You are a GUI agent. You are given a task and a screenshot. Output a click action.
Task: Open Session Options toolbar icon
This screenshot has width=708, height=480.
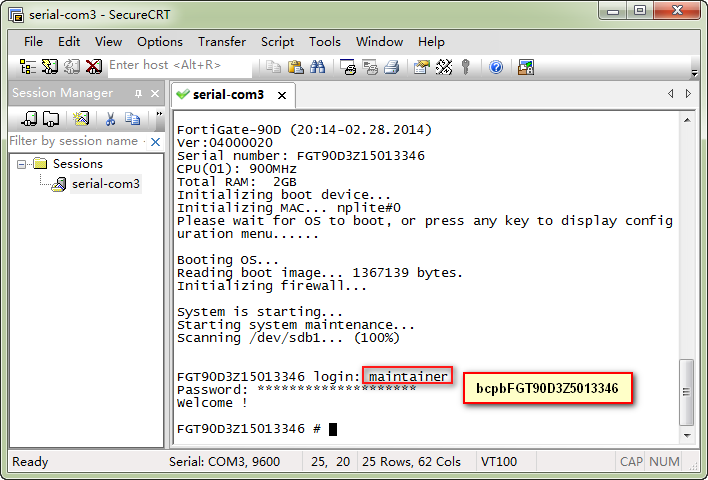point(421,67)
